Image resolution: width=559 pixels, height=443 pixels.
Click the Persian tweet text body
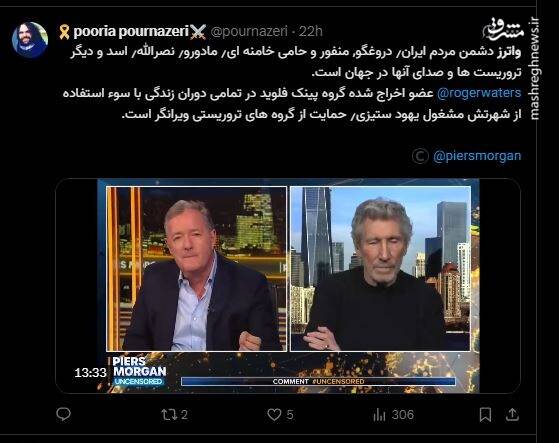pos(292,83)
